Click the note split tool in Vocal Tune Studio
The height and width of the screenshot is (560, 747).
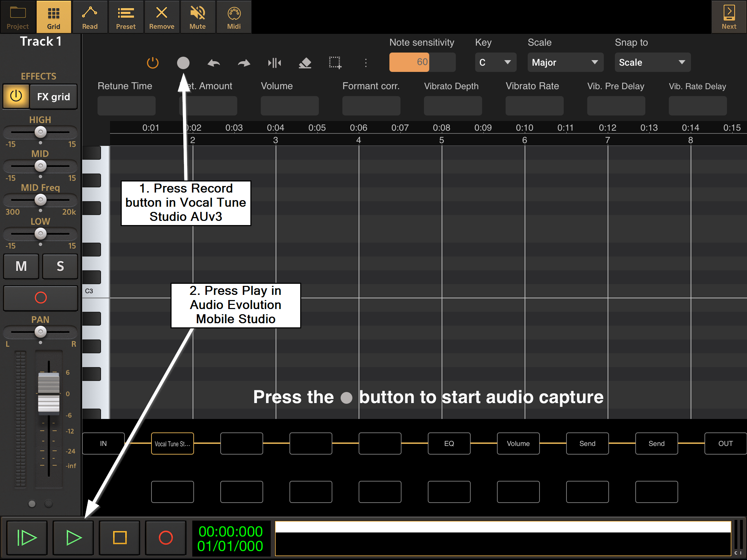coord(274,63)
